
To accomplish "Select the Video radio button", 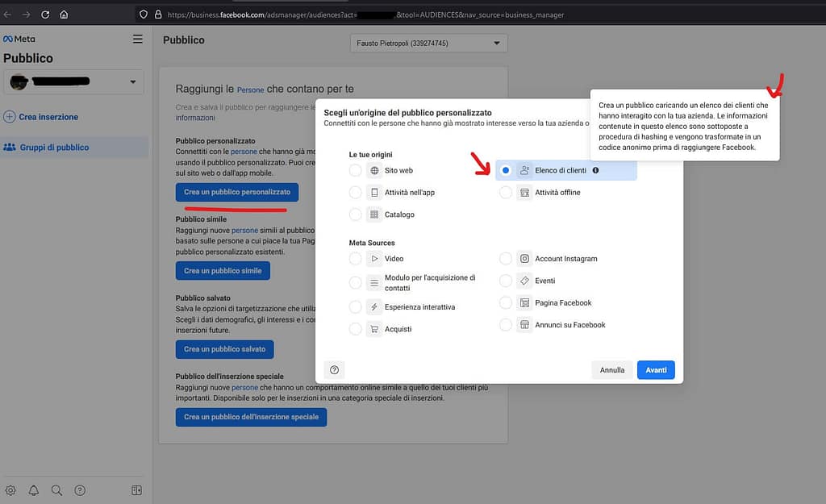I will coord(356,259).
